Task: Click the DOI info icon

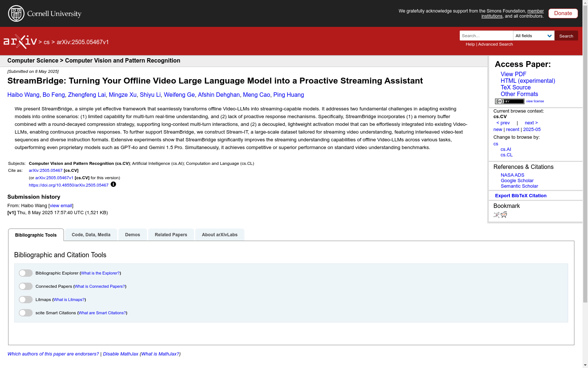Action: coord(113,184)
